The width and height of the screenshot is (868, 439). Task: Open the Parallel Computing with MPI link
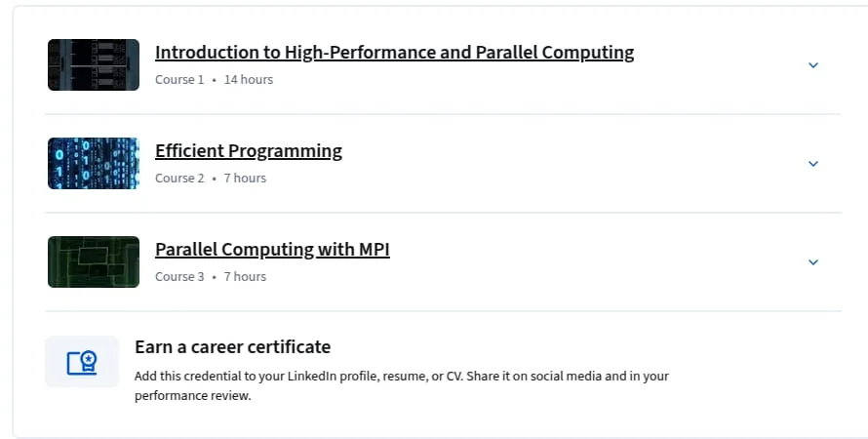(x=272, y=249)
